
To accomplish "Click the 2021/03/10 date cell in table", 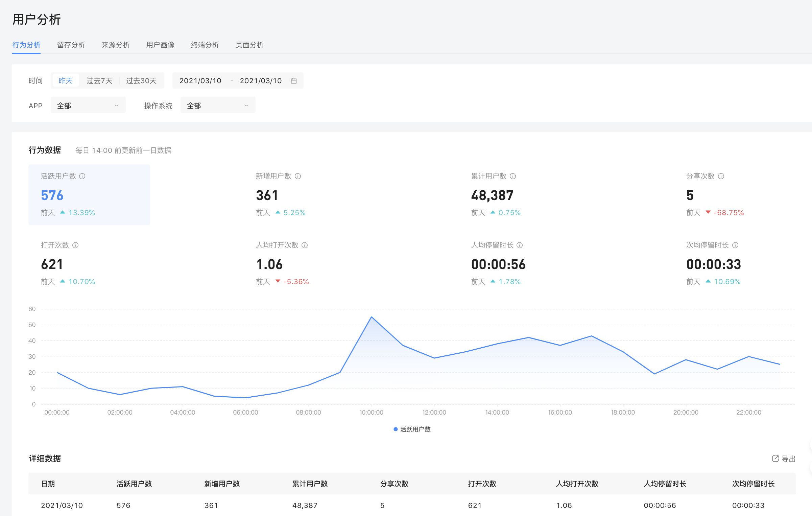I will [x=62, y=506].
